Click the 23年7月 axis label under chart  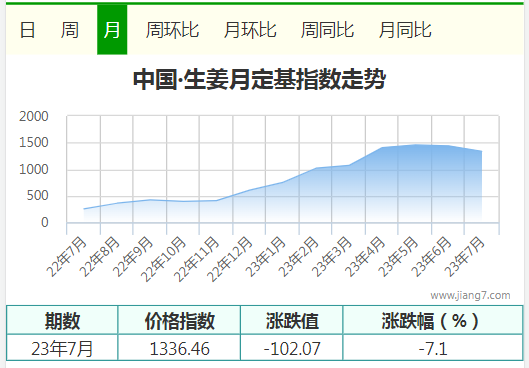point(464,257)
